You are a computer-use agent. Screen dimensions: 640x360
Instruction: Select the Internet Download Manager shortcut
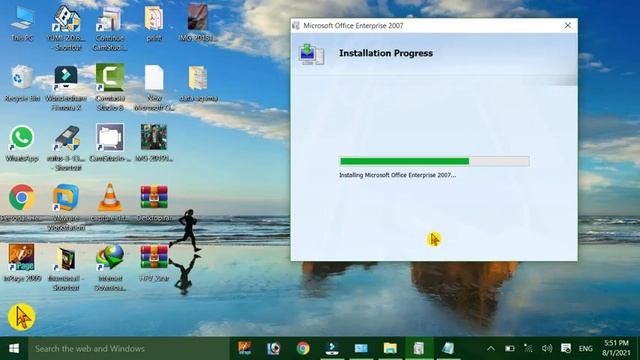pyautogui.click(x=110, y=267)
